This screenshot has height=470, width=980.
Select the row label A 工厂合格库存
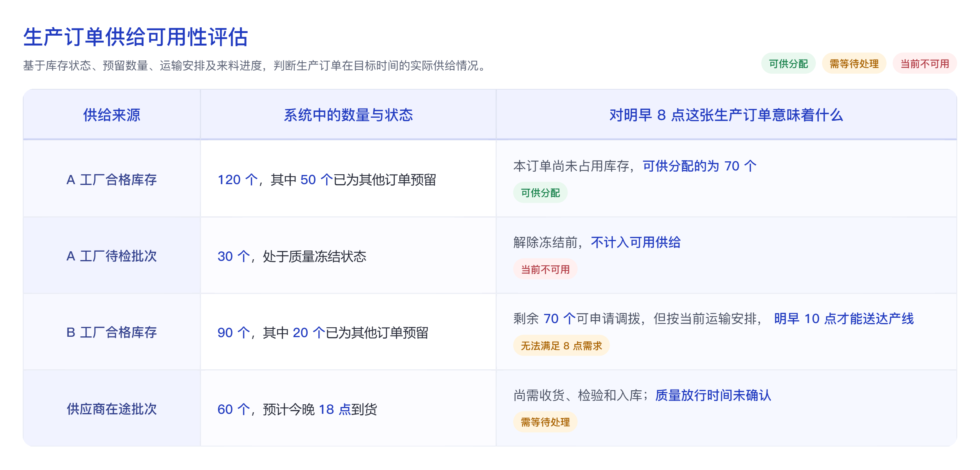(x=111, y=180)
